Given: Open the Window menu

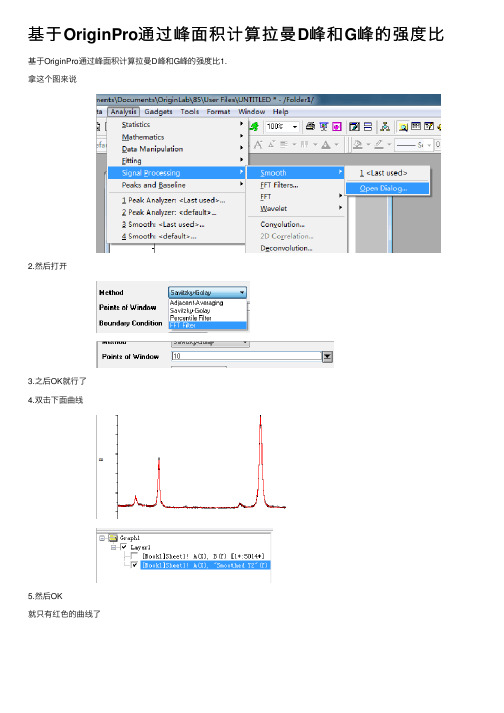Looking at the screenshot, I should (x=252, y=111).
